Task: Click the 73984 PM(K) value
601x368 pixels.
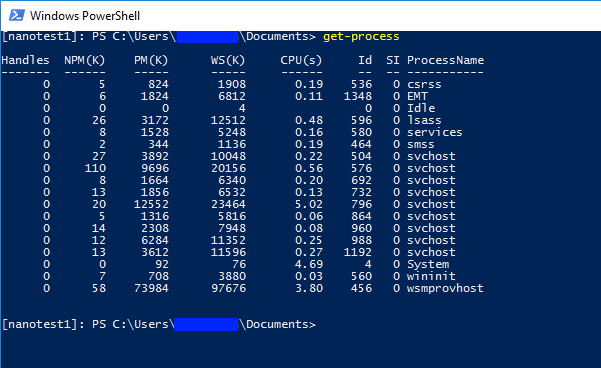Action: pyautogui.click(x=151, y=288)
